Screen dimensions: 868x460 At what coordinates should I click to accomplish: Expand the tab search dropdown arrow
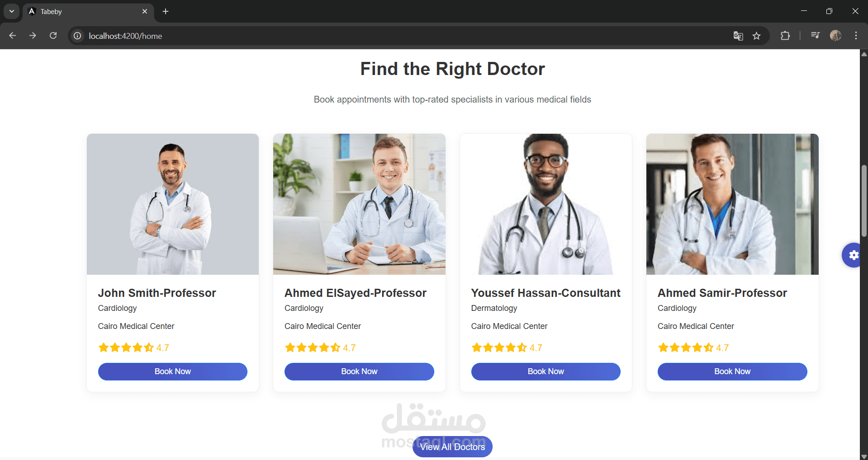coord(12,11)
